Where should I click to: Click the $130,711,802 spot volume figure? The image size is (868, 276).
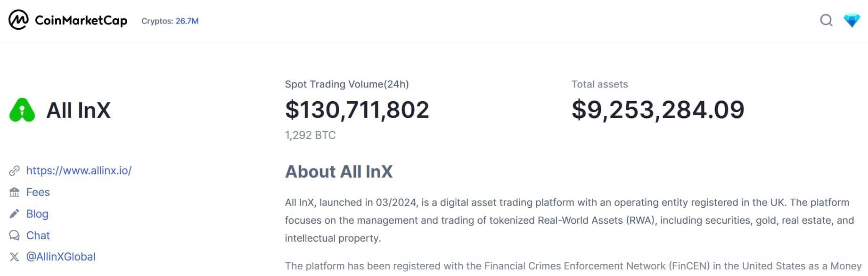tap(357, 109)
